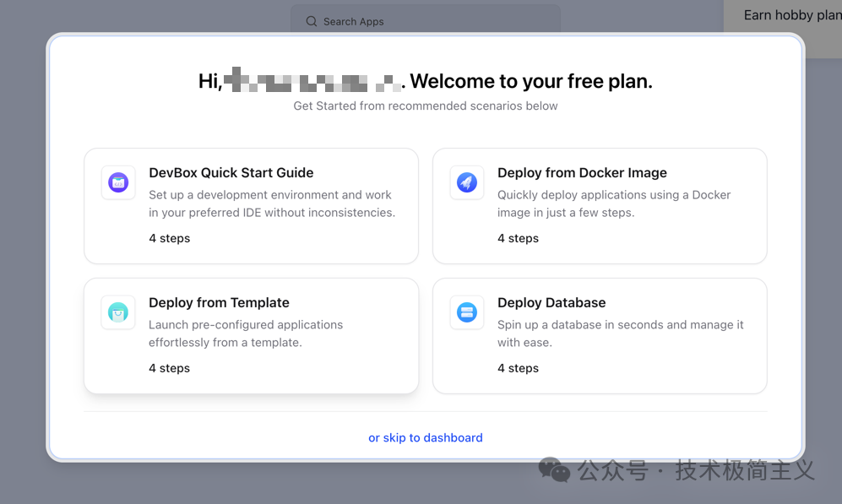The image size is (842, 504).
Task: Click 'Set up a development environment' description
Action: (x=272, y=203)
